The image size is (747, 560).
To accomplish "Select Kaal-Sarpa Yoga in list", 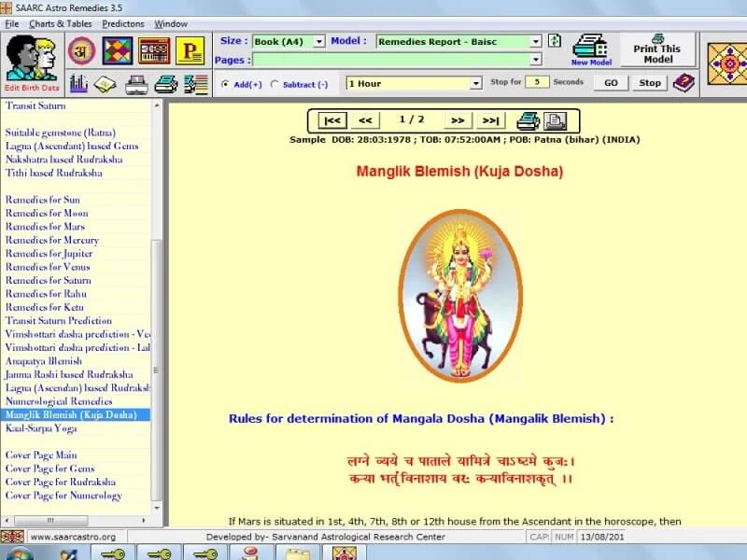I will [x=41, y=428].
